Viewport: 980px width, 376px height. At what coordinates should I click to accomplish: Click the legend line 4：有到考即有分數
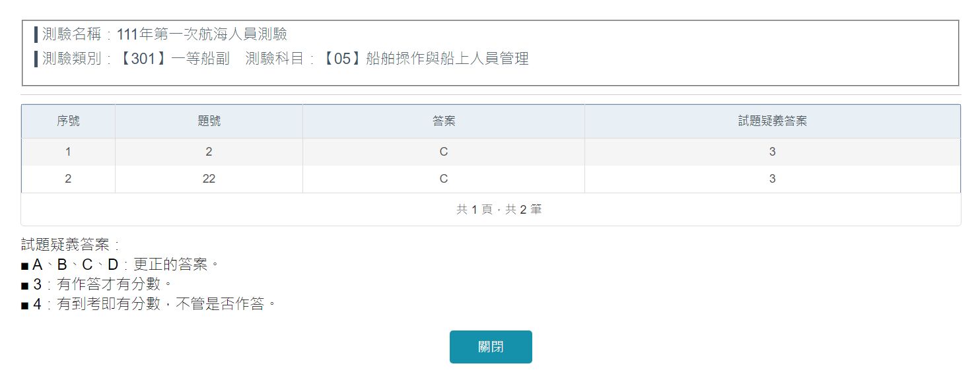[147, 305]
